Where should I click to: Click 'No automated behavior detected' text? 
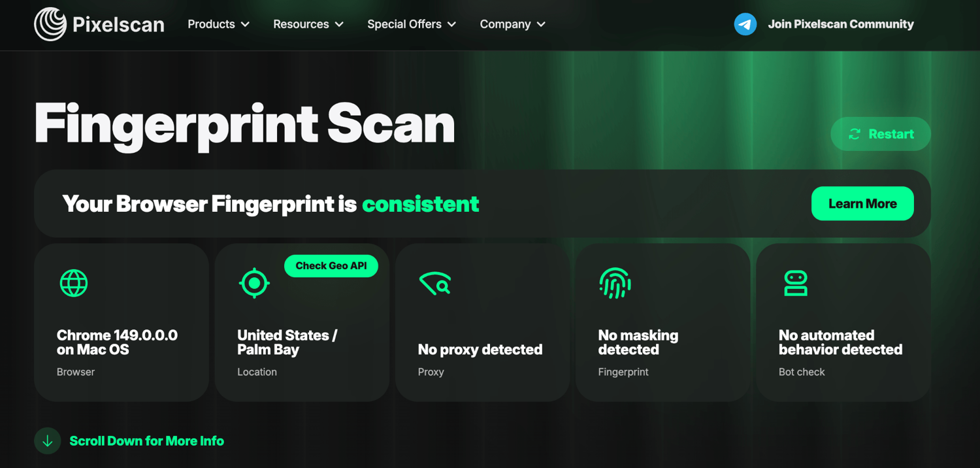[x=840, y=343]
